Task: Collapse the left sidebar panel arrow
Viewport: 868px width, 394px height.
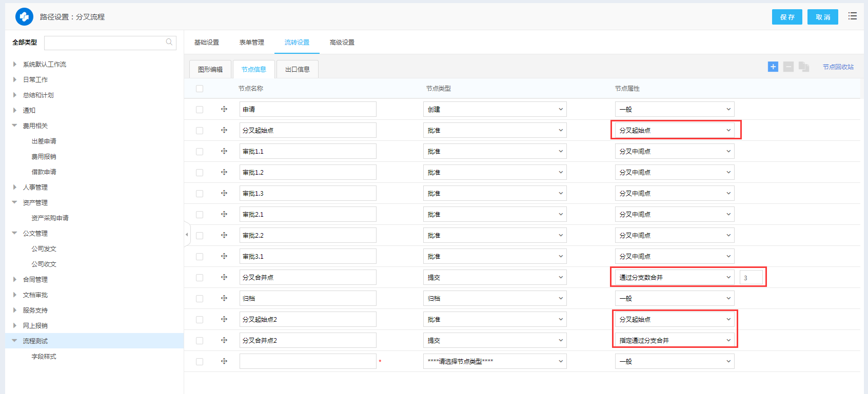Action: click(x=187, y=235)
